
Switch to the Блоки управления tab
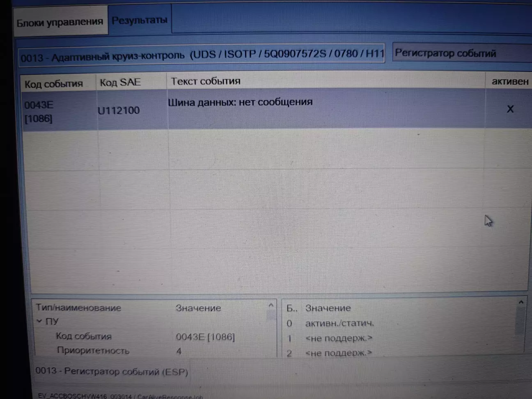[60, 22]
